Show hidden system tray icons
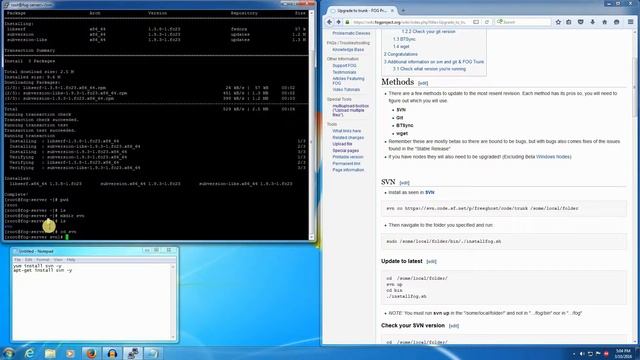Screen dimensions: 640x360 [x=574, y=354]
